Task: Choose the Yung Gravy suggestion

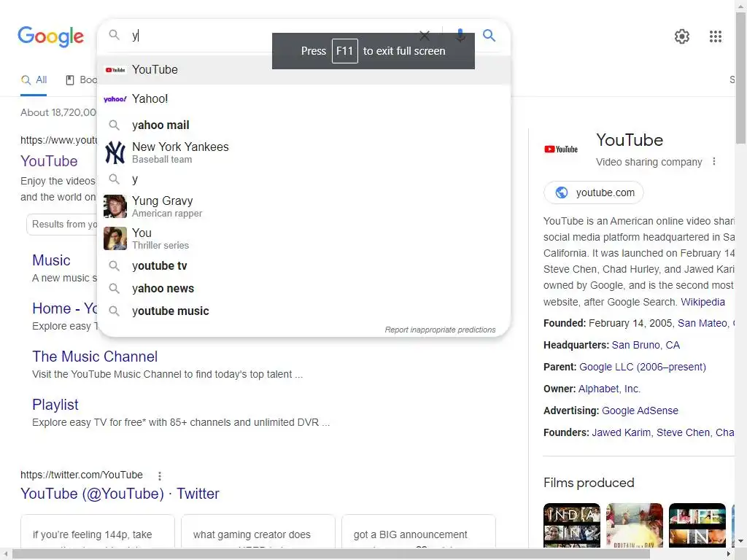Action: (x=303, y=206)
